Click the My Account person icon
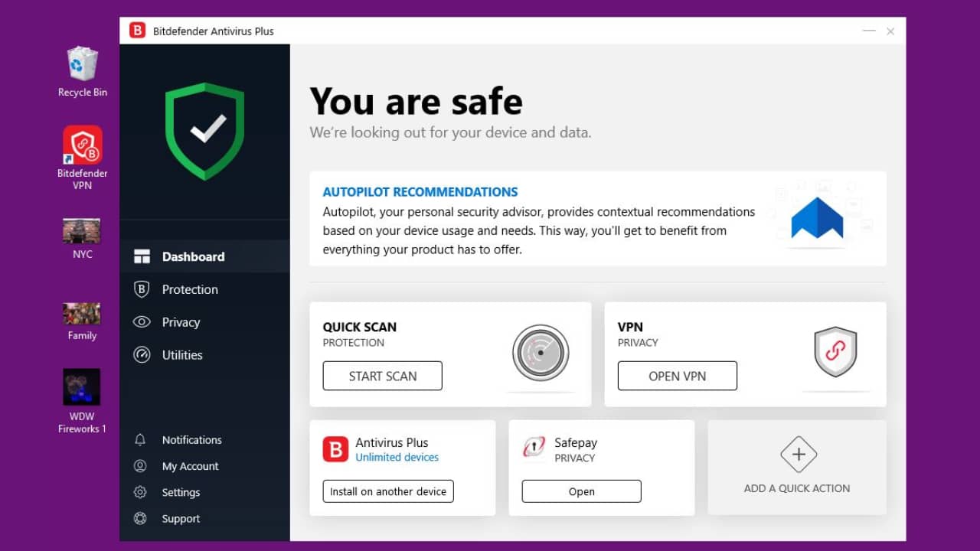 pyautogui.click(x=140, y=466)
